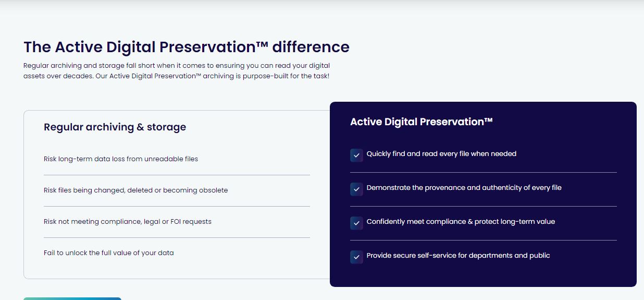Click checkmark icon beside 'Demonstrate the provenance'
Screen dimensions: 644x300
[356, 189]
